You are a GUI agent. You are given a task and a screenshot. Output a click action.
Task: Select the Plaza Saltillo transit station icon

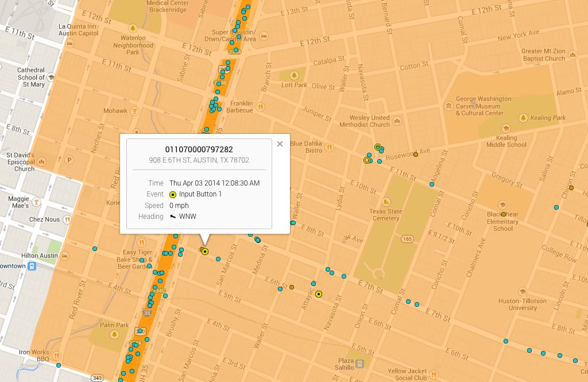click(x=359, y=364)
